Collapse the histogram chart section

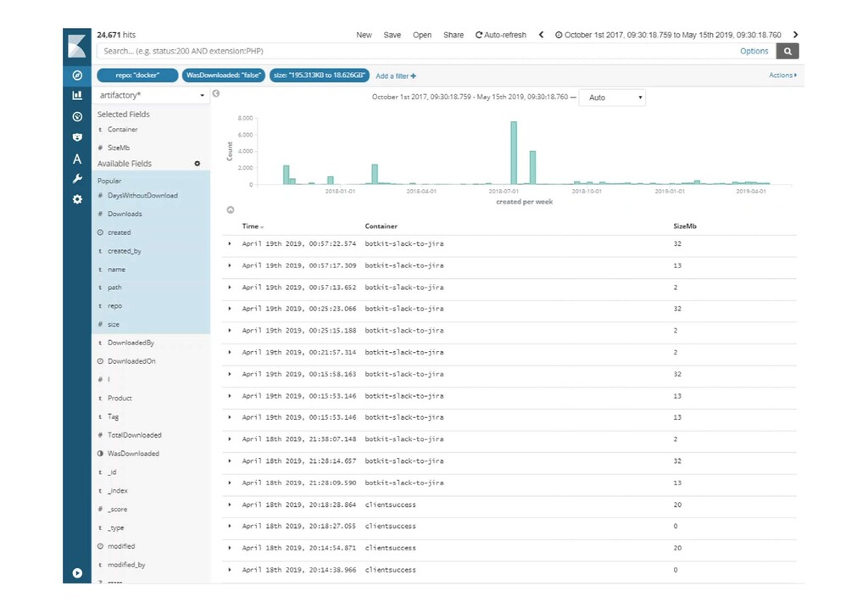[231, 209]
